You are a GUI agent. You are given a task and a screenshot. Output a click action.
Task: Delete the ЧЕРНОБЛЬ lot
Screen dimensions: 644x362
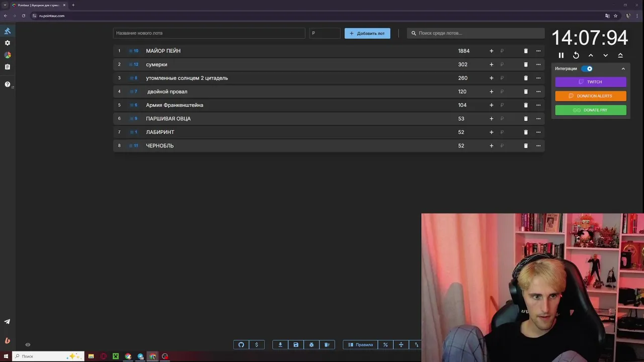coord(526,146)
